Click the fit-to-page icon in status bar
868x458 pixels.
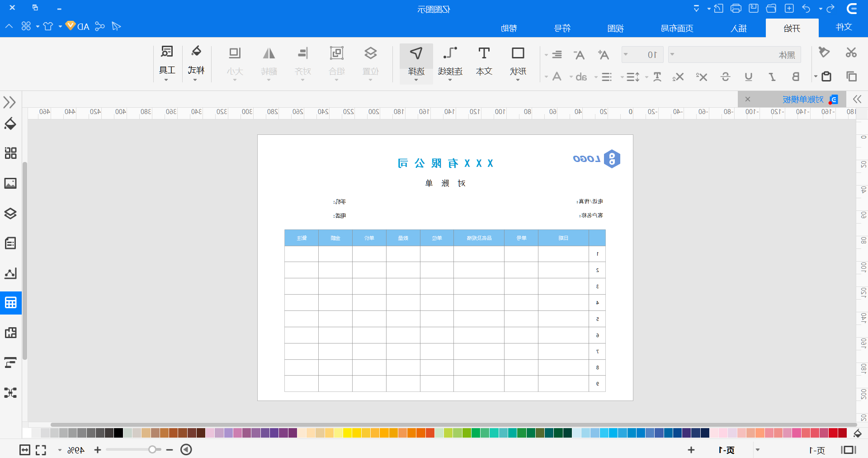point(41,450)
